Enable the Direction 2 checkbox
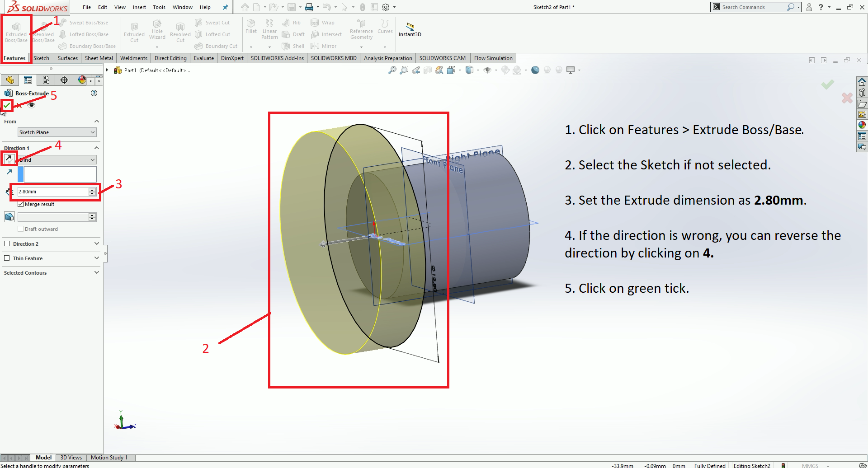 [7, 243]
